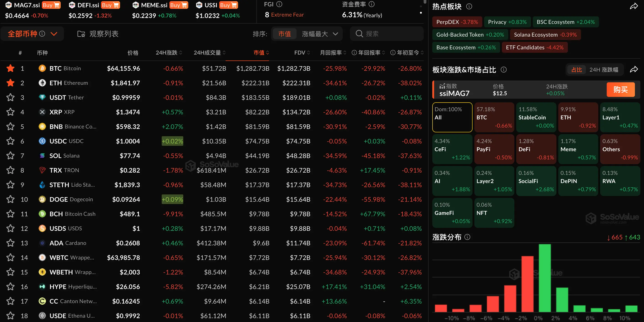
Task: Open the PerpDEX hot sector tag
Action: 457,22
